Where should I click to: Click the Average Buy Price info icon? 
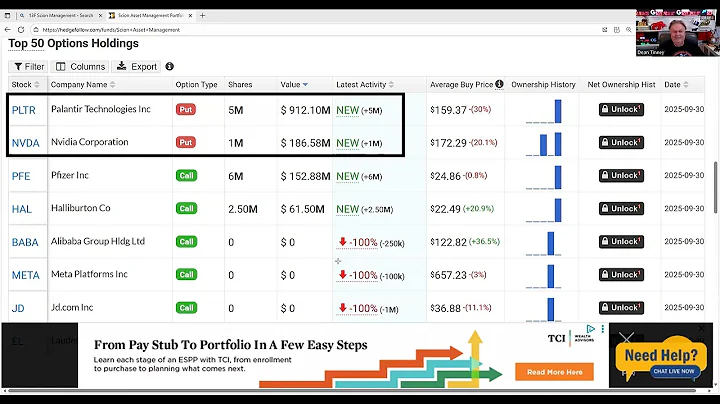click(499, 84)
